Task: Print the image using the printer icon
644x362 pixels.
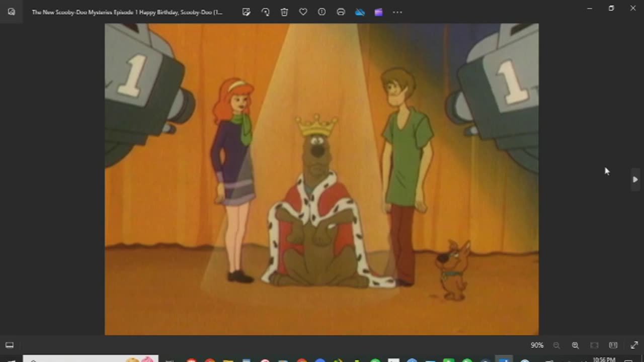Action: pyautogui.click(x=341, y=12)
